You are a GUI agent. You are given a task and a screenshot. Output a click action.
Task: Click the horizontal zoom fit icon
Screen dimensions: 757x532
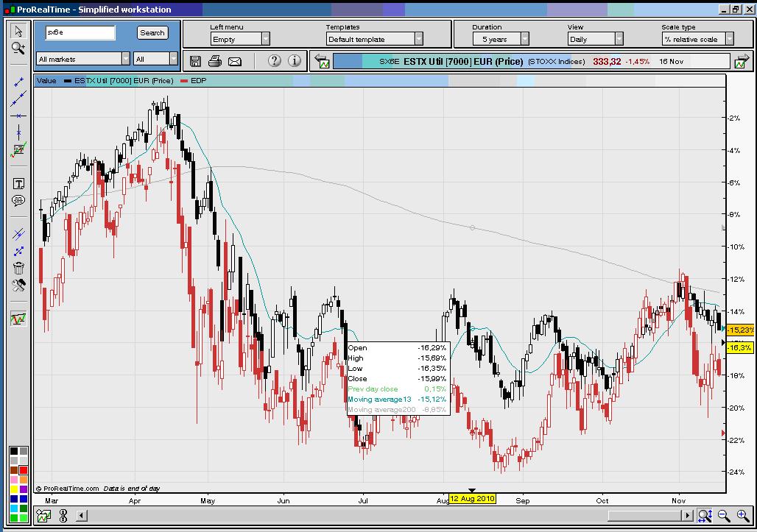(x=705, y=516)
